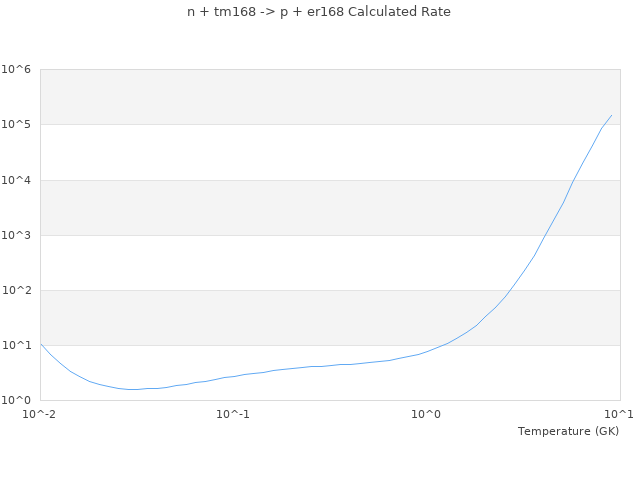Click the curve's starting point at left edge
Viewport: 640px width, 480px height.
click(41, 344)
